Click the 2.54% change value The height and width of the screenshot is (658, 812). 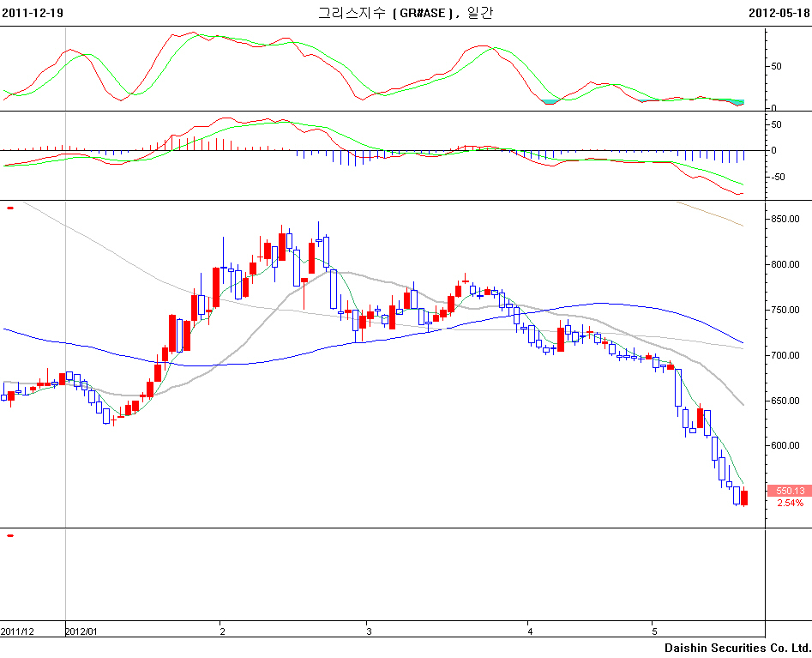(x=790, y=503)
